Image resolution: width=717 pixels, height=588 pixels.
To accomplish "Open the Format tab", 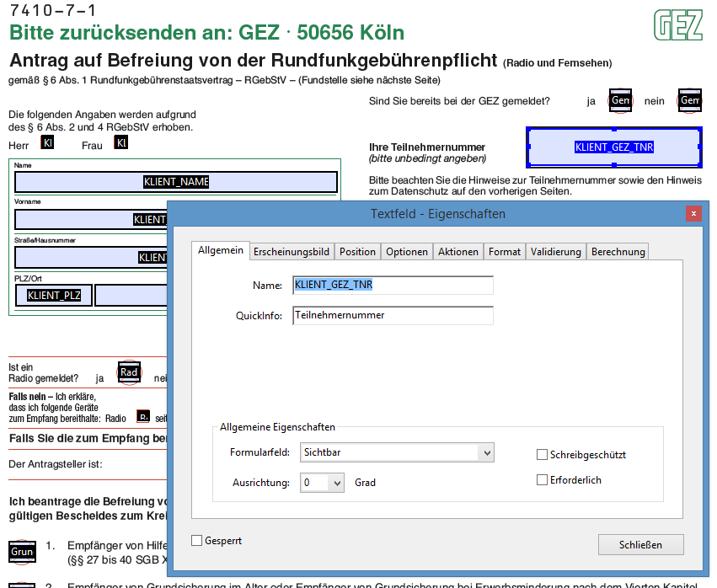I will [505, 252].
